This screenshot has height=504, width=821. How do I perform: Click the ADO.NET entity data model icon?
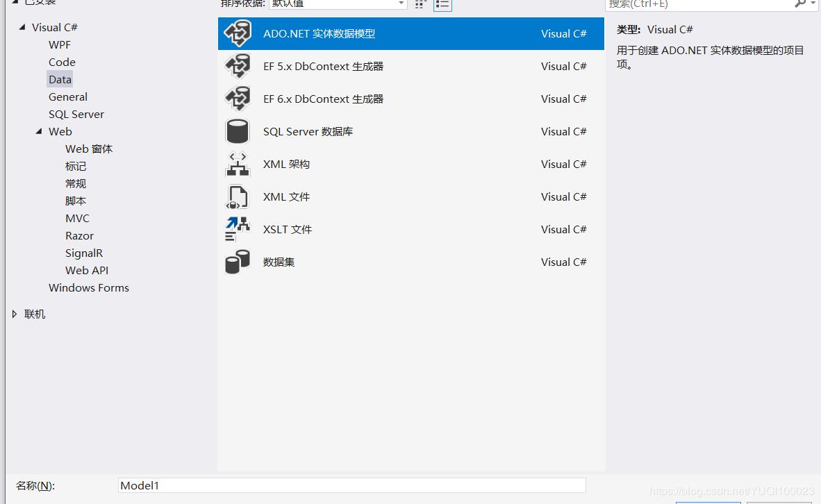pos(238,33)
